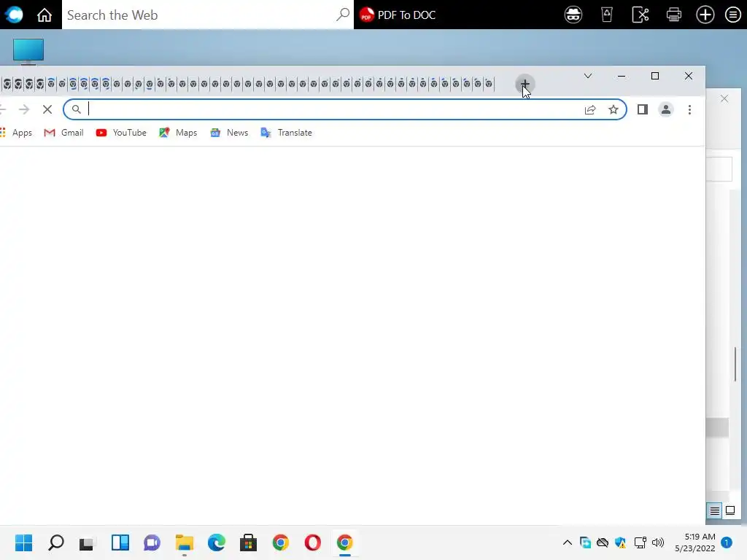The width and height of the screenshot is (747, 560).
Task: Stop loading the page
Action: [47, 109]
